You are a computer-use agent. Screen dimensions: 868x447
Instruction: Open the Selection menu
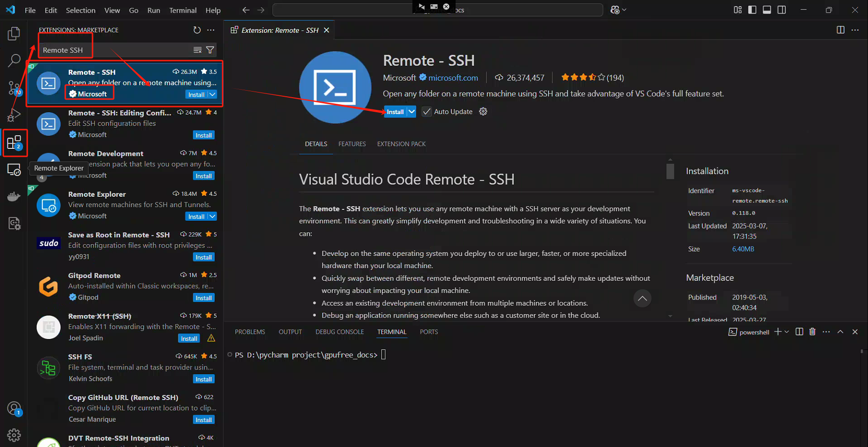click(x=80, y=10)
